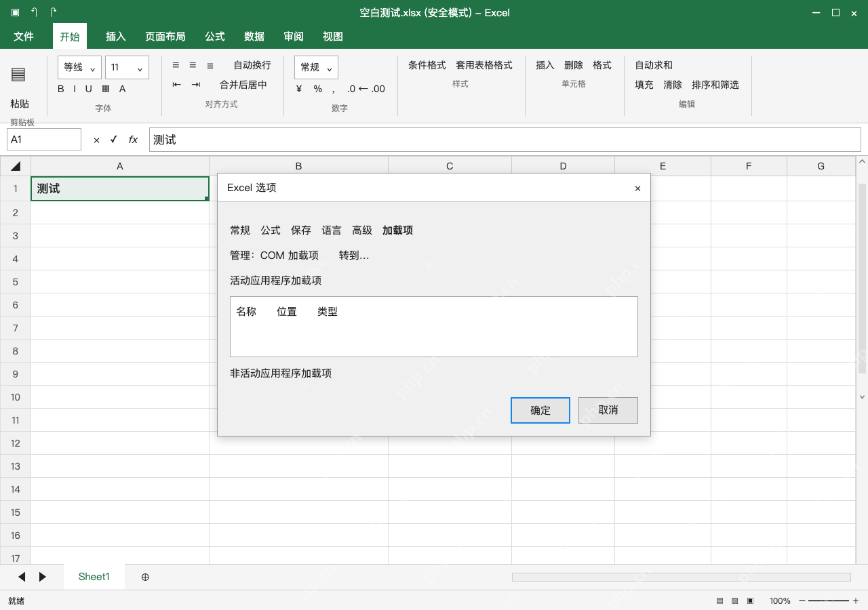This screenshot has width=868, height=610.
Task: Close the Excel 选项 dialog
Action: pos(637,188)
